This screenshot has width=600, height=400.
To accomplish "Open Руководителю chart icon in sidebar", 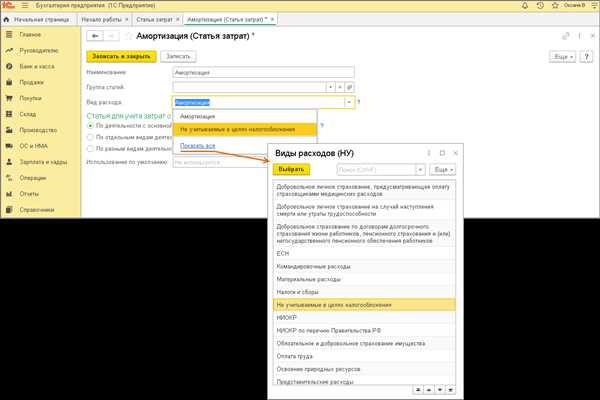I will [9, 51].
